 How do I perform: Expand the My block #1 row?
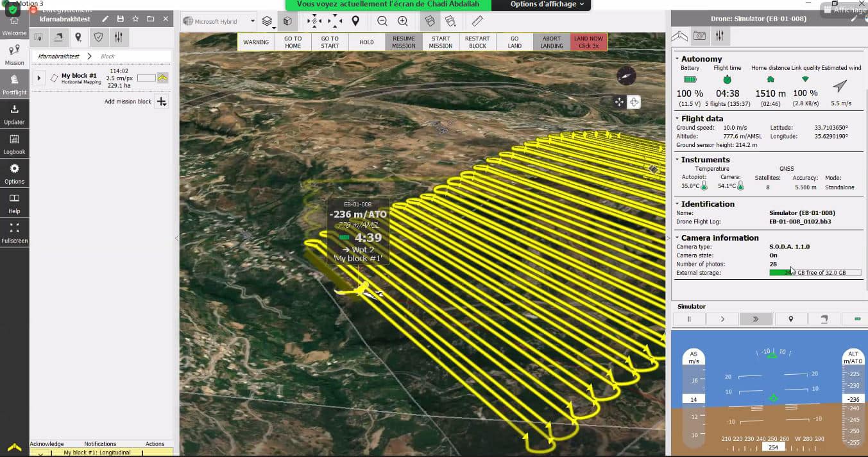tap(39, 78)
